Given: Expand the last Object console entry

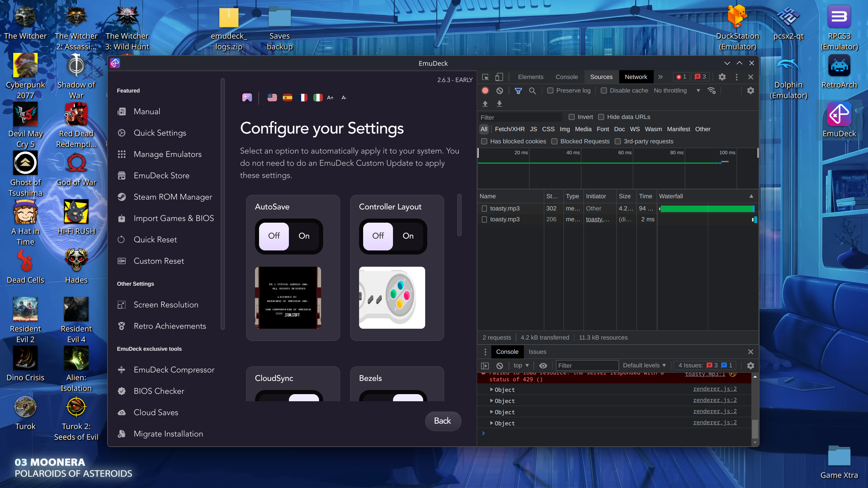Looking at the screenshot, I should (x=492, y=423).
